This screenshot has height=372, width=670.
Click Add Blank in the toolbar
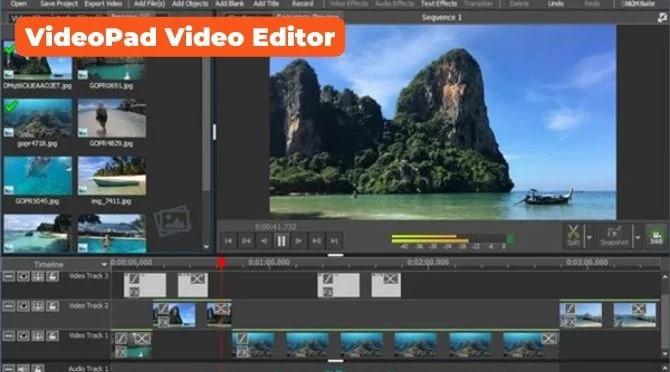point(230,3)
